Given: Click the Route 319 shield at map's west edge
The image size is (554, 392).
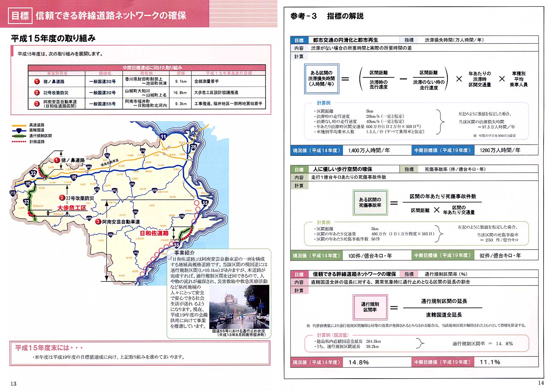Looking at the screenshot, I should (x=13, y=193).
